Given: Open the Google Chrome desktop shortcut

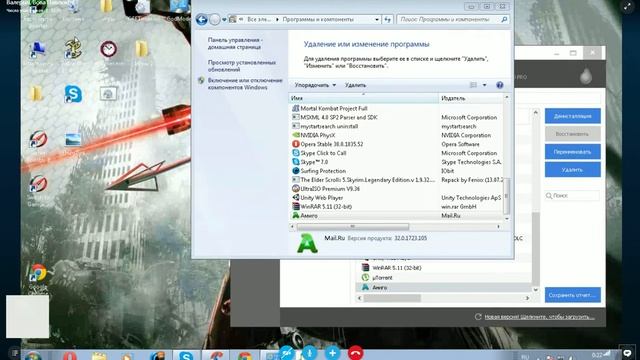Looking at the screenshot, I should pyautogui.click(x=38, y=273).
